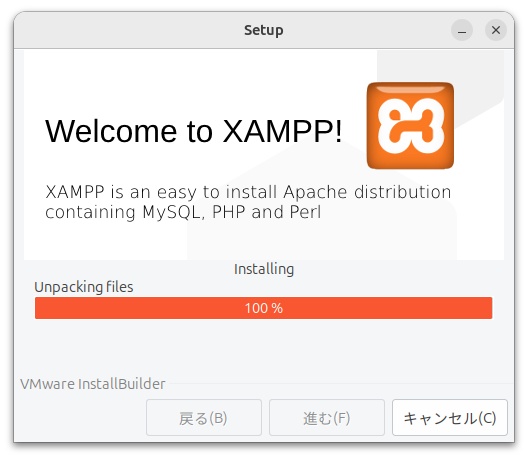The image size is (528, 459).
Task: Click the Setup title bar text
Action: (264, 30)
